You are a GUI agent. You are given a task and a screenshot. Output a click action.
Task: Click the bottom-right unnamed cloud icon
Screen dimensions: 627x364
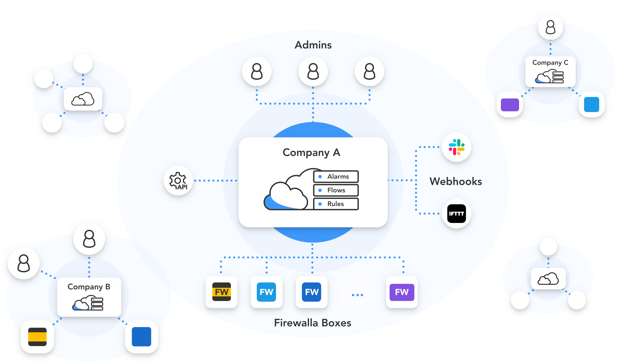(x=548, y=278)
